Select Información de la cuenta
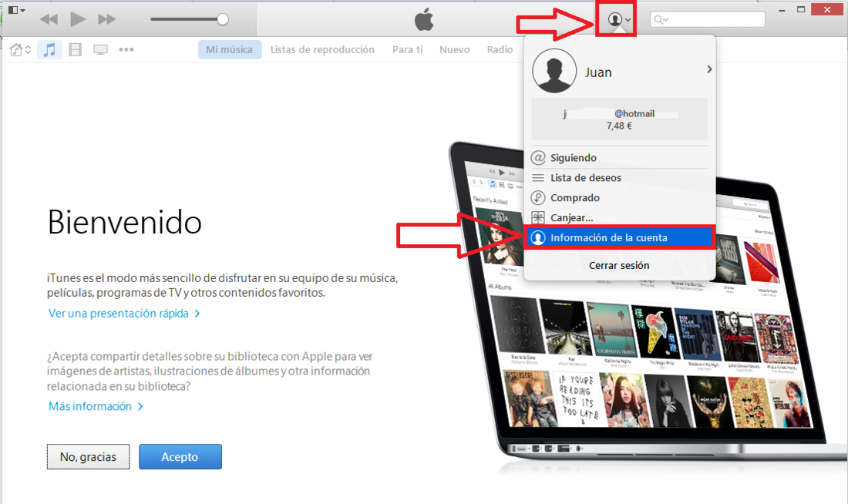 tap(620, 238)
